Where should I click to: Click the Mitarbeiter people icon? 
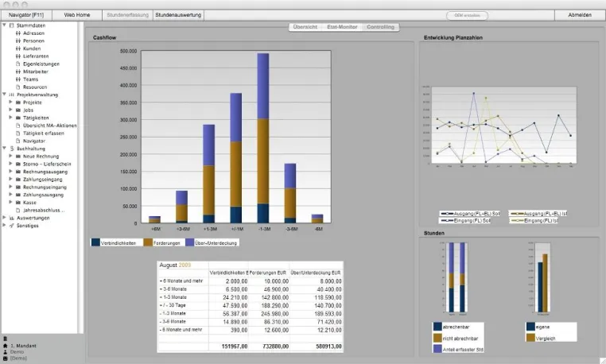[17, 72]
